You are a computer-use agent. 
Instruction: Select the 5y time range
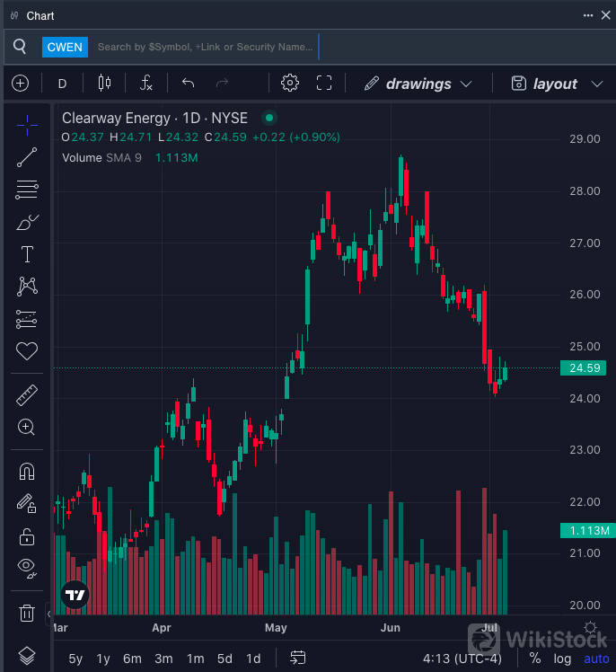[75, 659]
